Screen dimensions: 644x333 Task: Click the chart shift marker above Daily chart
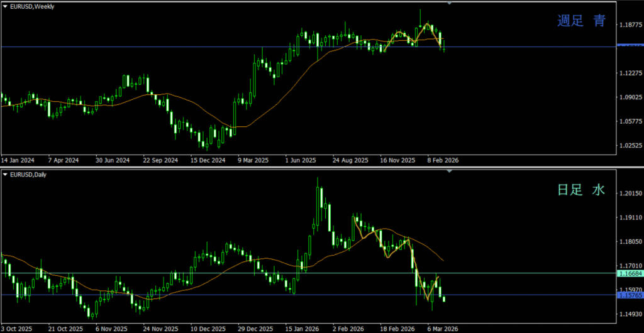[x=449, y=171]
